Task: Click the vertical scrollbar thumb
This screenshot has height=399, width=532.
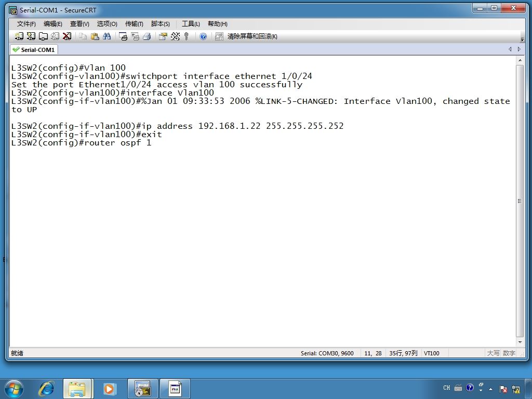Action: [x=520, y=201]
